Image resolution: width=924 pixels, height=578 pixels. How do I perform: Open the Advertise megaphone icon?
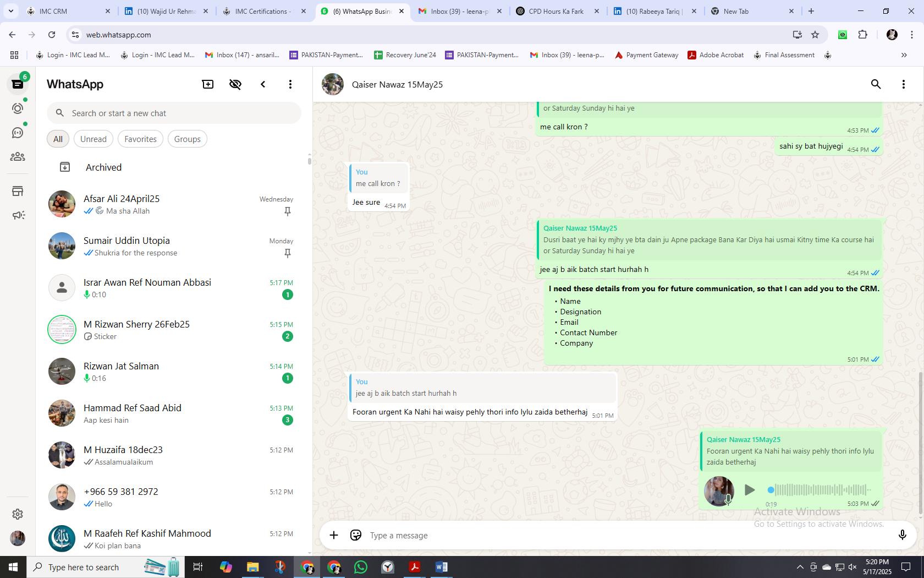(x=18, y=215)
